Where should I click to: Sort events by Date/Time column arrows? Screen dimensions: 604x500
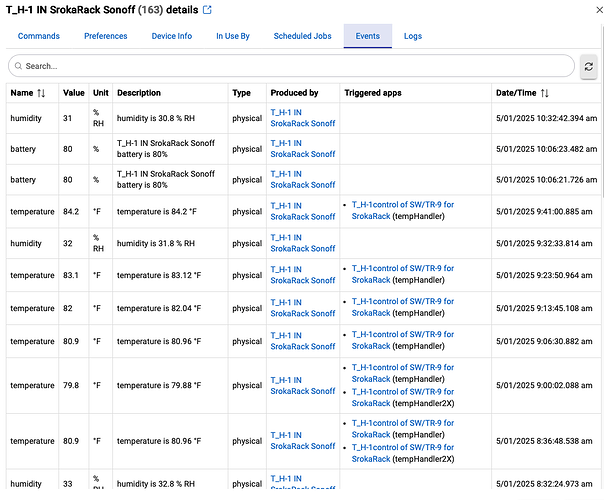[x=545, y=93]
